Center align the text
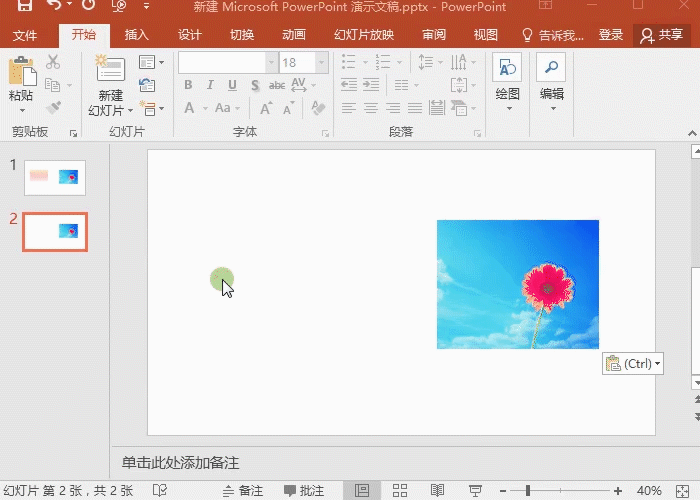Screen dimensions: 700x500 pos(371,108)
